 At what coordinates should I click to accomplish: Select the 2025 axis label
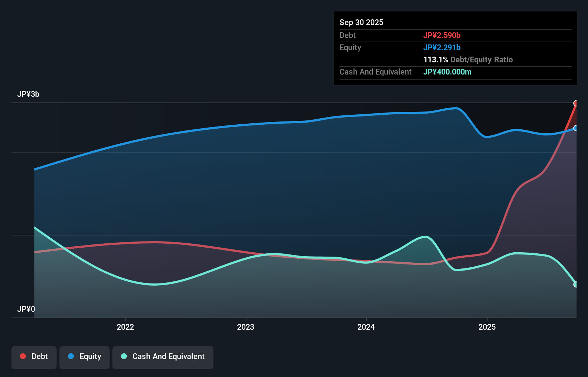point(487,327)
